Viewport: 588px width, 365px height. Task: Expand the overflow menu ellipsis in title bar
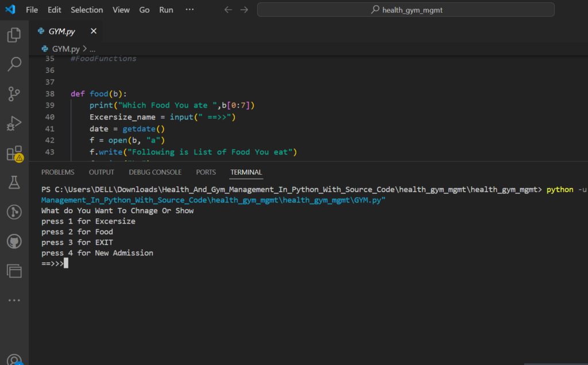(x=189, y=10)
